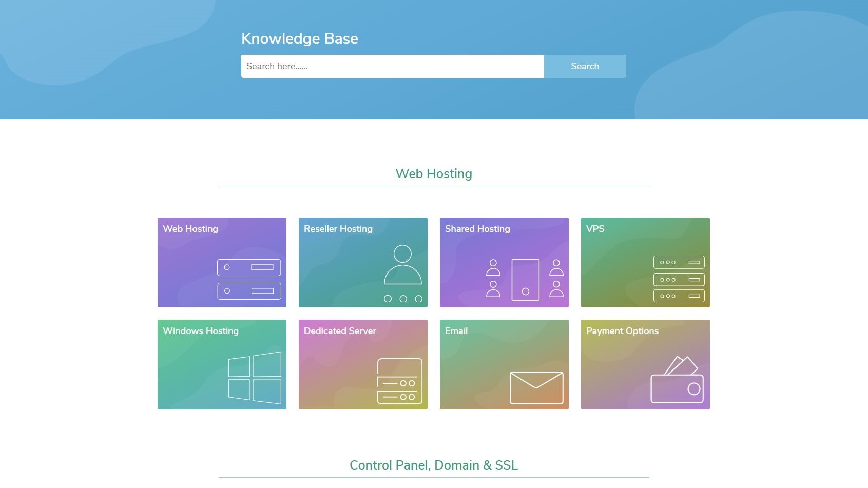868x488 pixels.
Task: Click the users-and-tower icon in Shared Hosting
Action: click(x=525, y=280)
